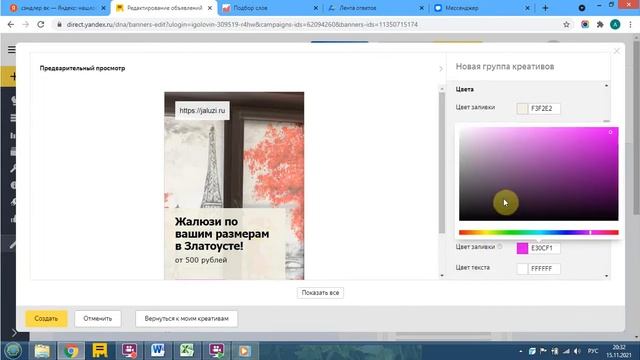Viewport: 640px width, 360px height.
Task: Go forward in browser history
Action: coord(26,24)
